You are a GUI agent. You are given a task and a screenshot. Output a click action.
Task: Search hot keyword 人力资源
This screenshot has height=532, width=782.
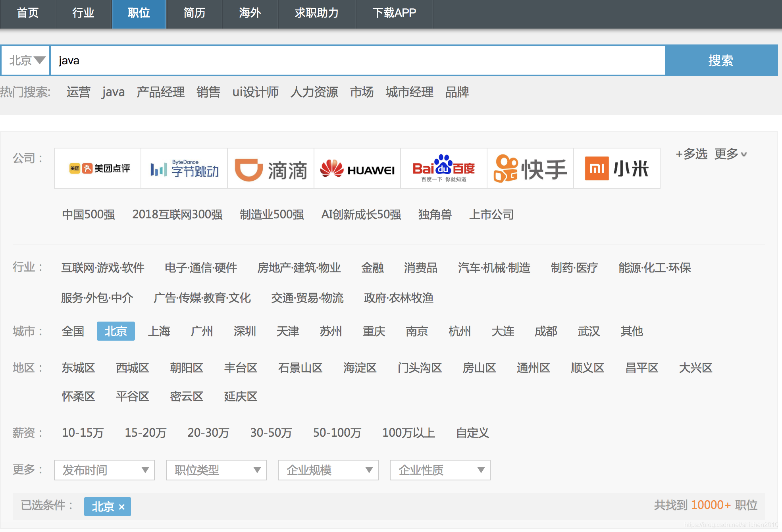(314, 92)
